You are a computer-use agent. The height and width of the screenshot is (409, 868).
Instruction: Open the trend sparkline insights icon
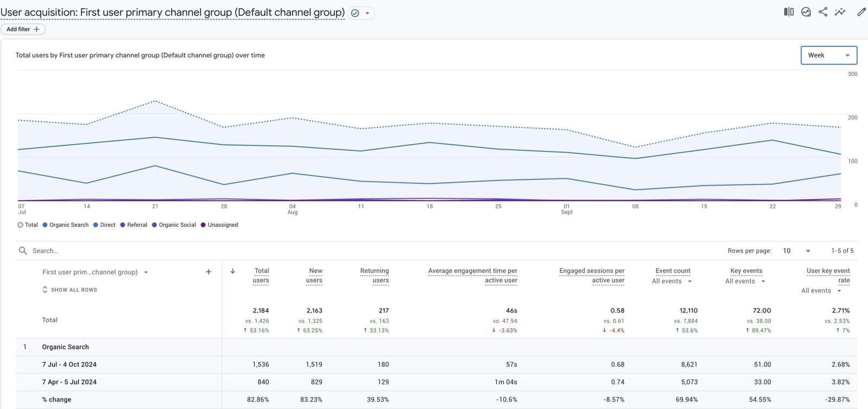click(x=840, y=12)
